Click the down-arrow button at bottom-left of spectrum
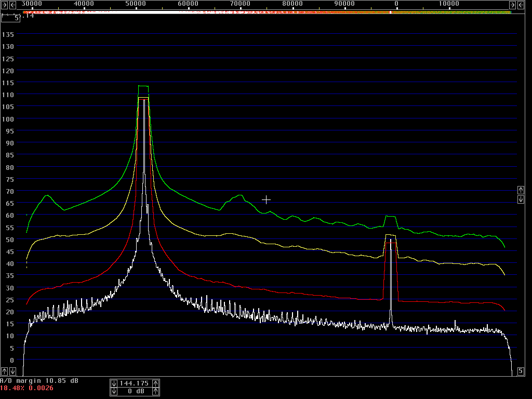The height and width of the screenshot is (399, 532). point(12,371)
